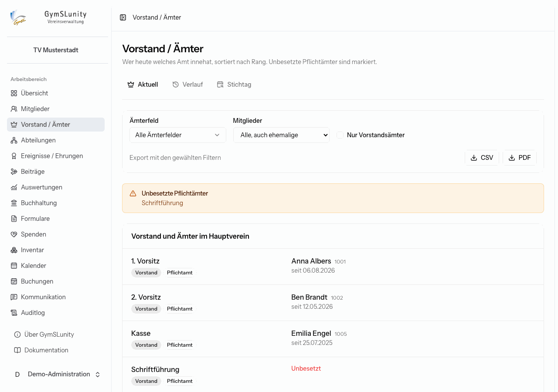Screen dimensions: 558x392
Task: Click the Buchhaltung bank icon
Action: coord(14,203)
